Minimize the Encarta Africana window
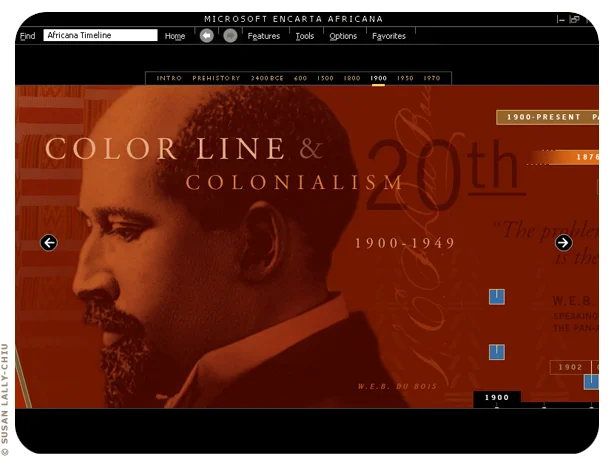 (x=561, y=19)
